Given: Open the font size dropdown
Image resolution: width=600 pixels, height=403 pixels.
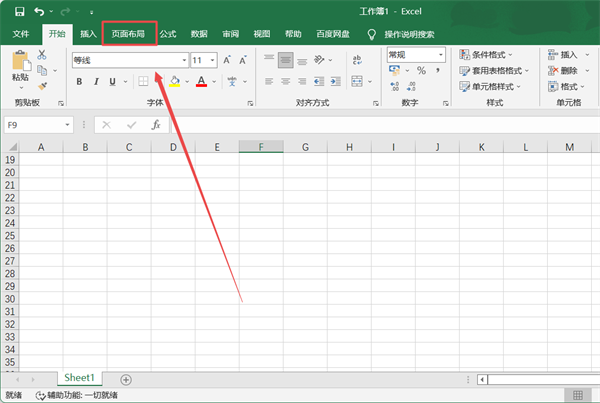Looking at the screenshot, I should (212, 60).
